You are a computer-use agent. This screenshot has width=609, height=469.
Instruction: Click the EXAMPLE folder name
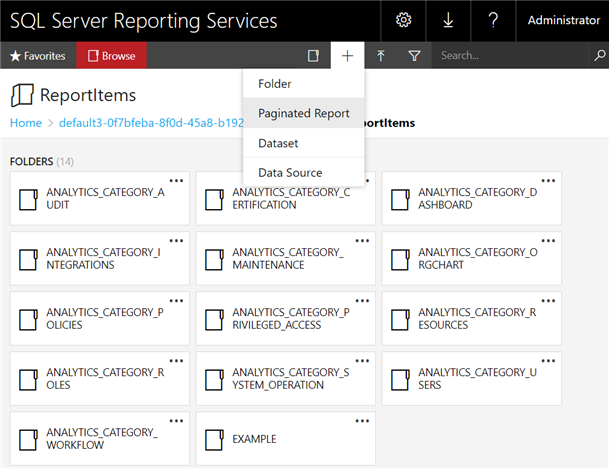pyautogui.click(x=254, y=439)
